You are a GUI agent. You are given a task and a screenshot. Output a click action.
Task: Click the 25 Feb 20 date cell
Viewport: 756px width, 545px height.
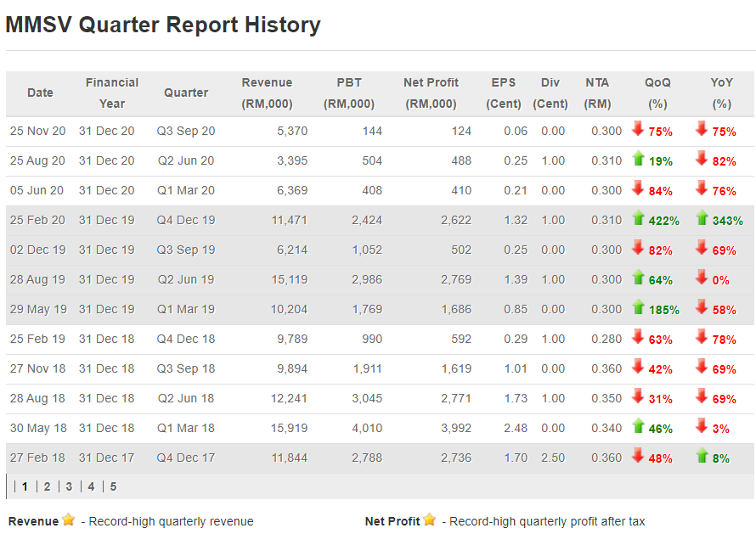pos(37,220)
